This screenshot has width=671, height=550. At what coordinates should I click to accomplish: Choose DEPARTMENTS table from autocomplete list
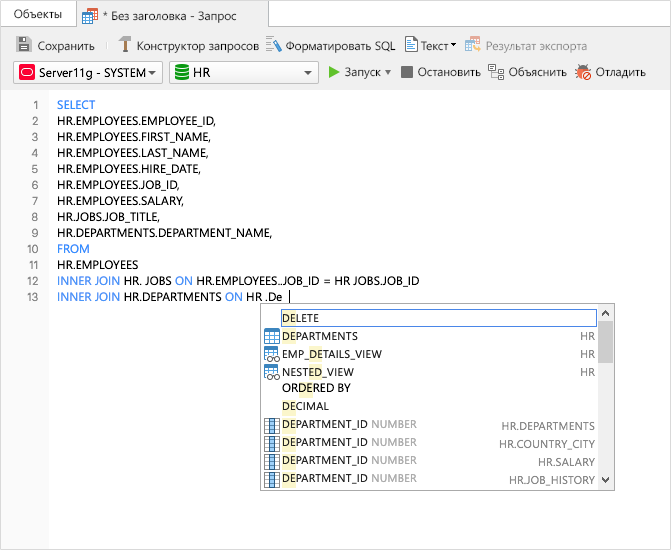(x=320, y=336)
